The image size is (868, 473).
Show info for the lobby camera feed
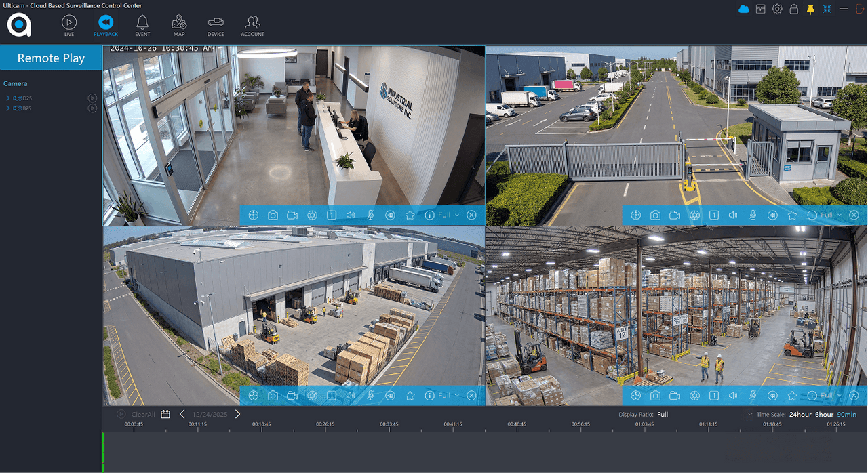click(x=429, y=215)
